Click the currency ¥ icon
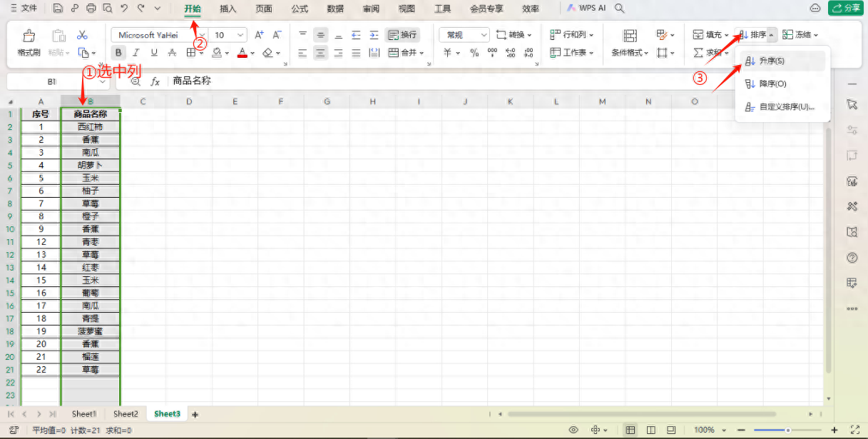Viewport: 868px width, 439px height. 447,53
